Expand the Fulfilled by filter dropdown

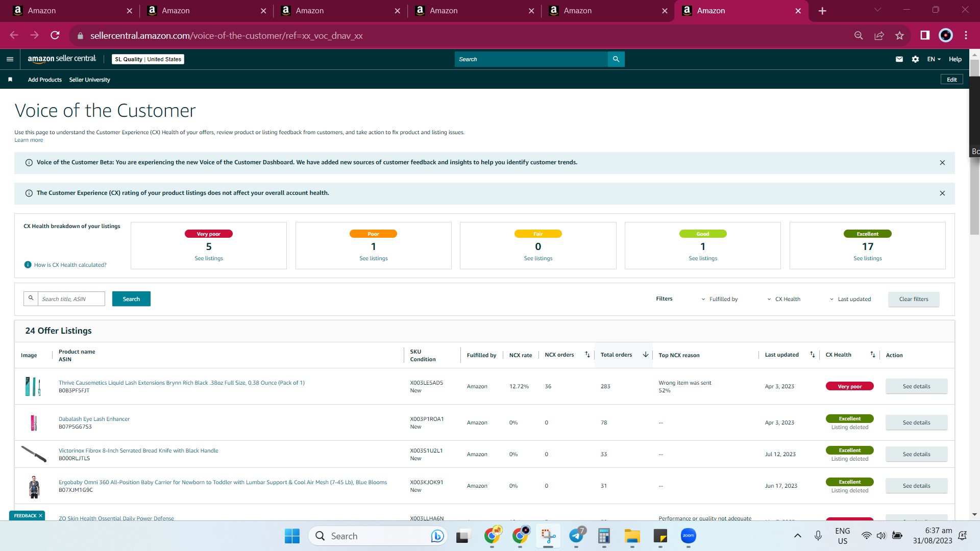coord(720,299)
